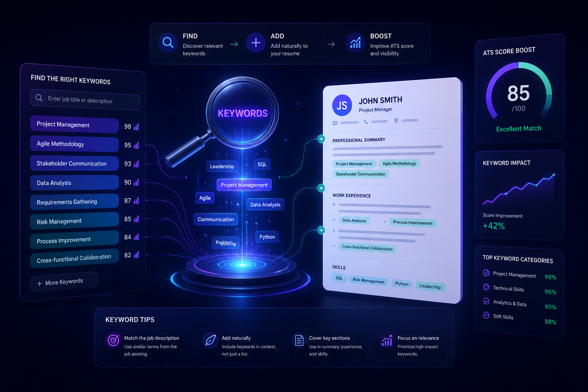Viewport: 588px width, 392px height.
Task: Click Python chip under Skills
Action: (x=402, y=284)
